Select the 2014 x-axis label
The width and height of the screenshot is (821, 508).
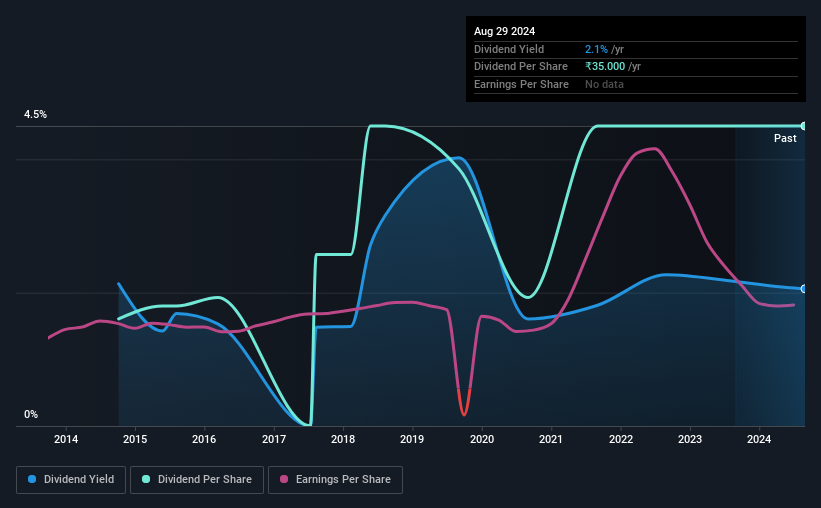click(66, 439)
